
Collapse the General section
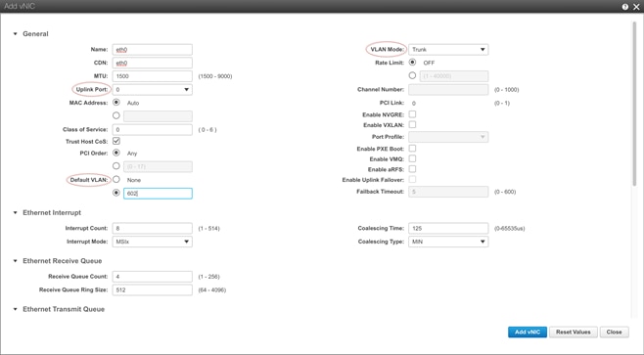[x=16, y=34]
